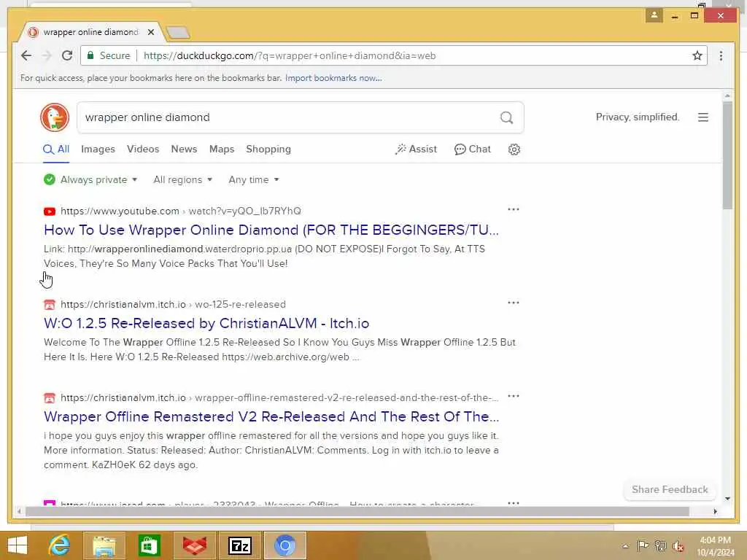The width and height of the screenshot is (747, 560).
Task: Open more options for Wrapper Offline Remastered result
Action: click(513, 396)
